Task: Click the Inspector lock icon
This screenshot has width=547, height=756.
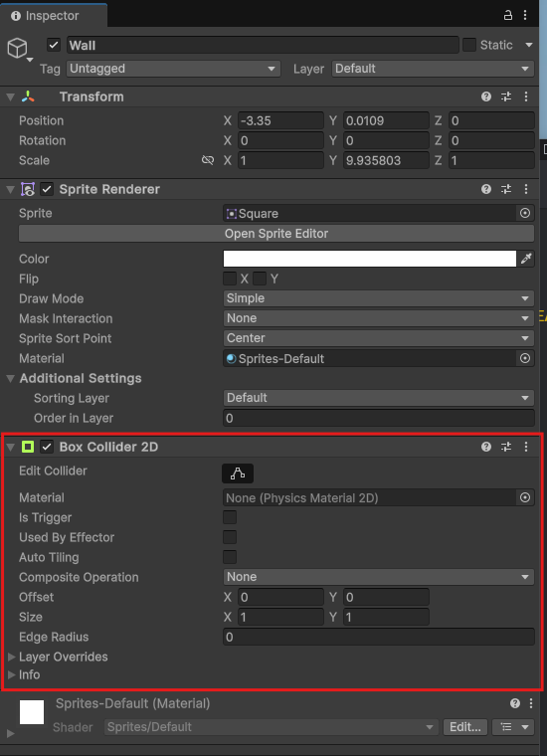Action: point(508,16)
